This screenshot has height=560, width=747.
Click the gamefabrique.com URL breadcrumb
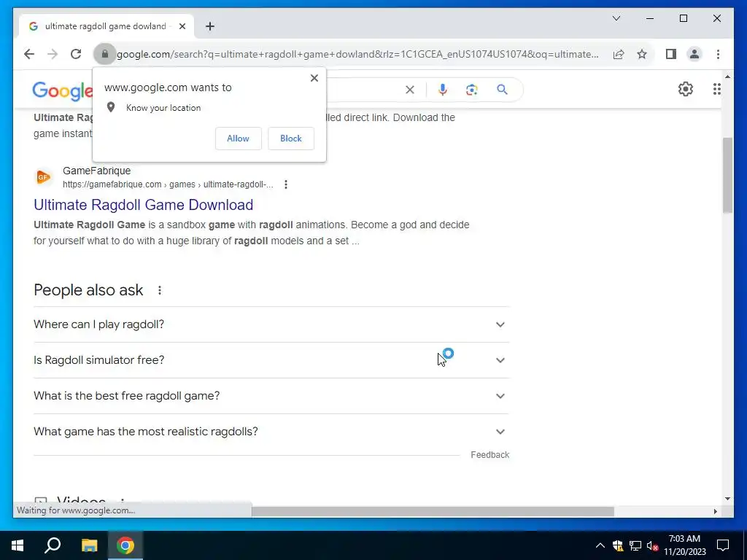click(x=169, y=184)
